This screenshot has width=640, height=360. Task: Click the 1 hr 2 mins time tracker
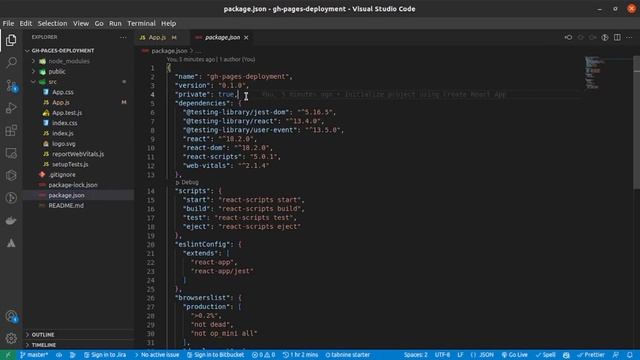[x=300, y=355]
